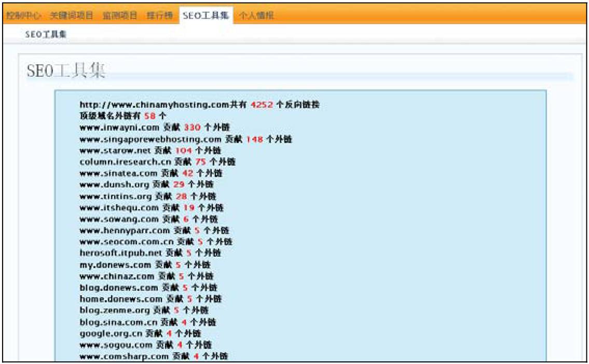Click the www.dunsh.org row
The image size is (589, 364).
coord(146,184)
